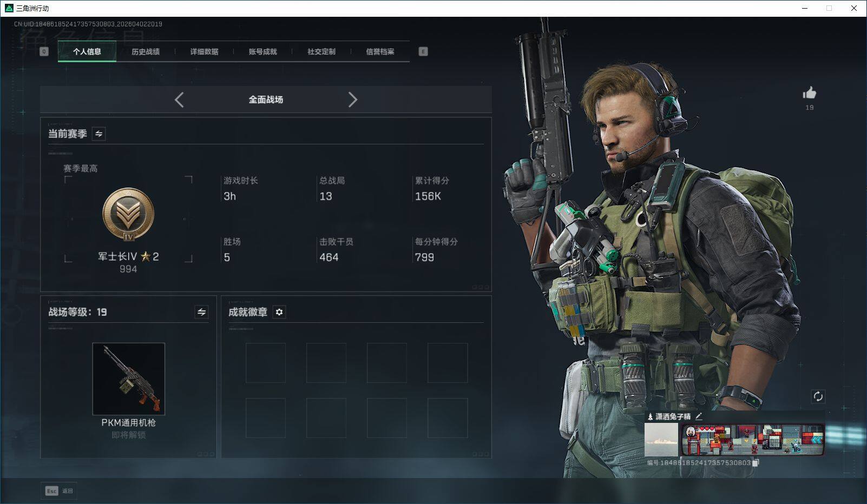867x504 pixels.
Task: Switch to previous game mode with left arrow
Action: click(179, 100)
